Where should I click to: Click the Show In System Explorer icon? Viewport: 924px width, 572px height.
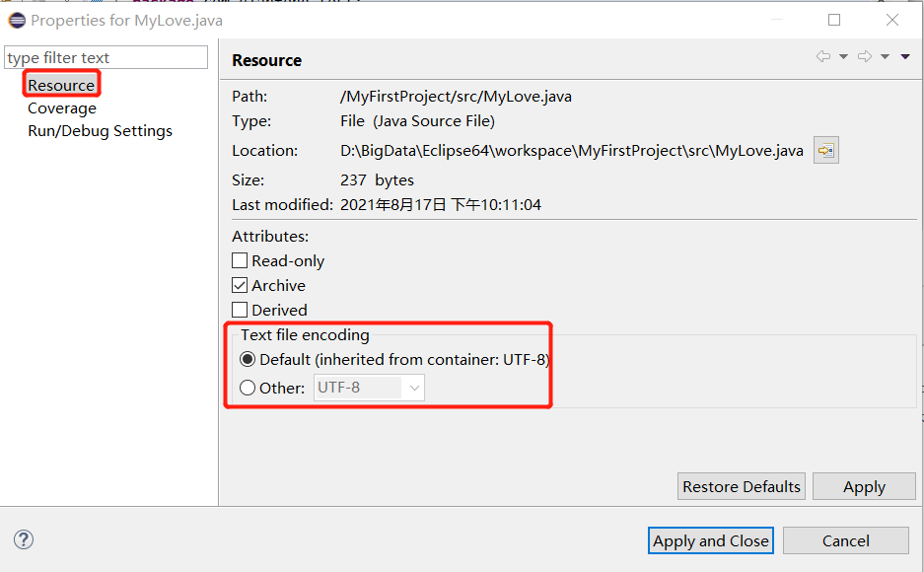click(x=825, y=151)
